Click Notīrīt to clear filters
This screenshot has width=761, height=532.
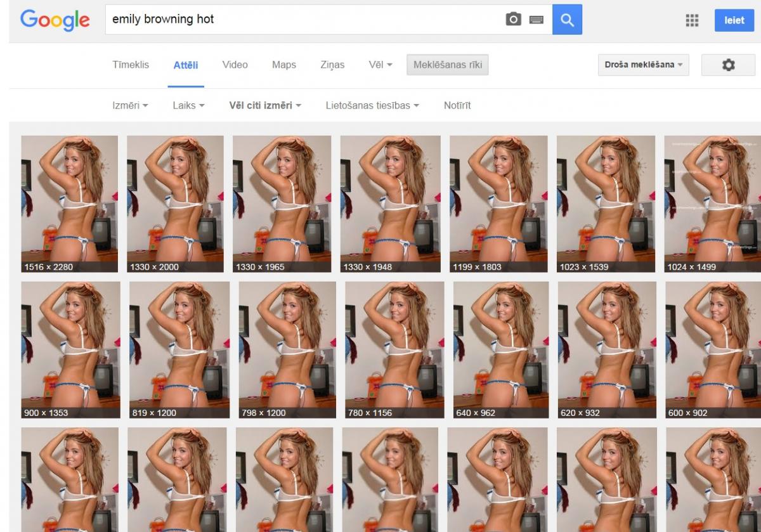(457, 105)
